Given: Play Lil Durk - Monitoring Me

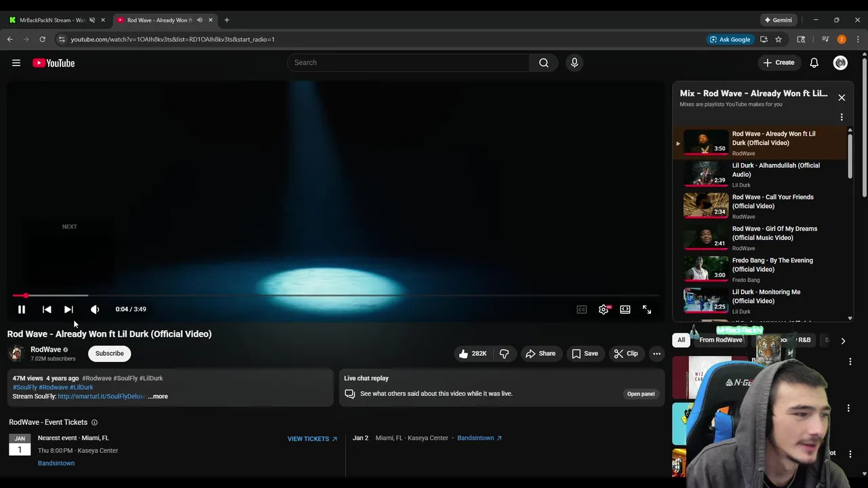Looking at the screenshot, I should click(759, 301).
